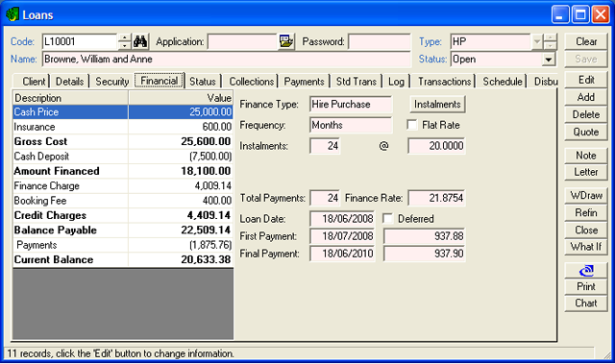Select the Financial tab
Screen dimensions: 615x364
160,81
